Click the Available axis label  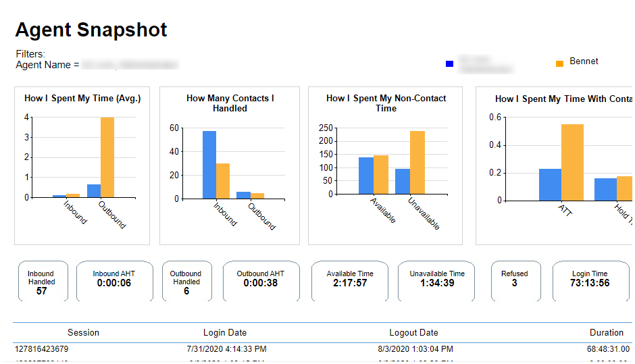click(x=383, y=210)
